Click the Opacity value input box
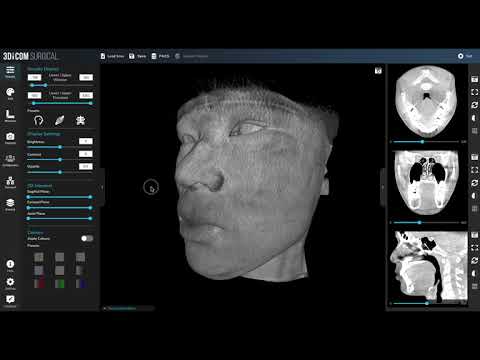 [x=86, y=166]
